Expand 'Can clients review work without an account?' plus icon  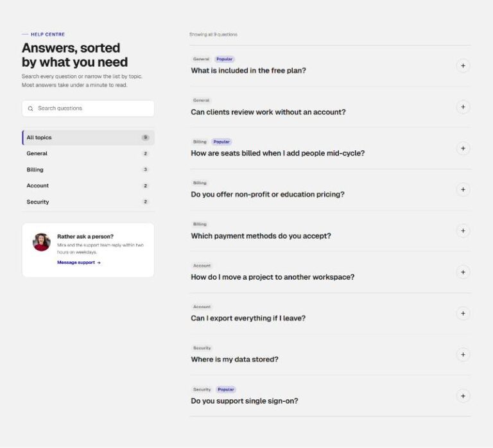tap(463, 107)
